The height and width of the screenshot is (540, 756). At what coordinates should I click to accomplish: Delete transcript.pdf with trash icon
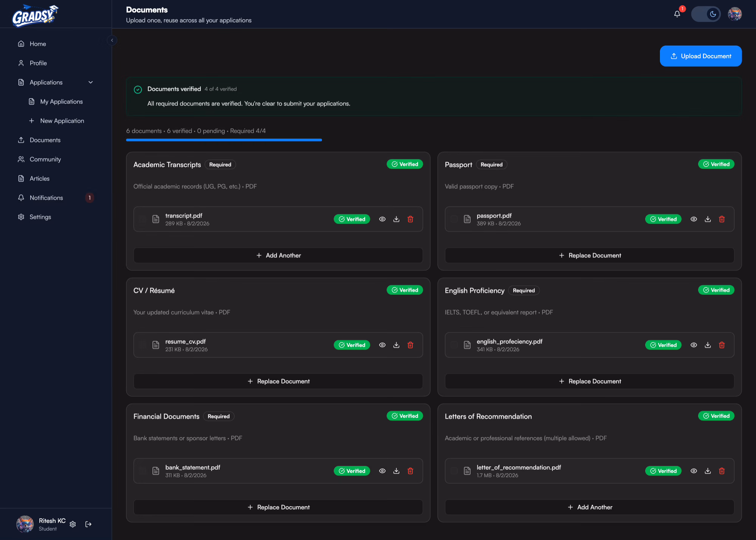pyautogui.click(x=410, y=219)
